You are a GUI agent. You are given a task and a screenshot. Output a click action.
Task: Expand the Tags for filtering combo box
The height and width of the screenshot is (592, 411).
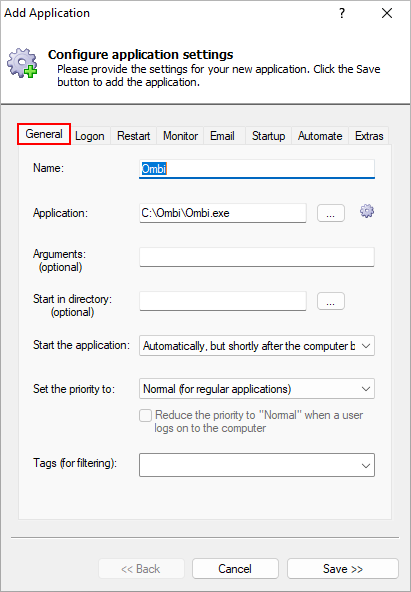tap(257, 465)
